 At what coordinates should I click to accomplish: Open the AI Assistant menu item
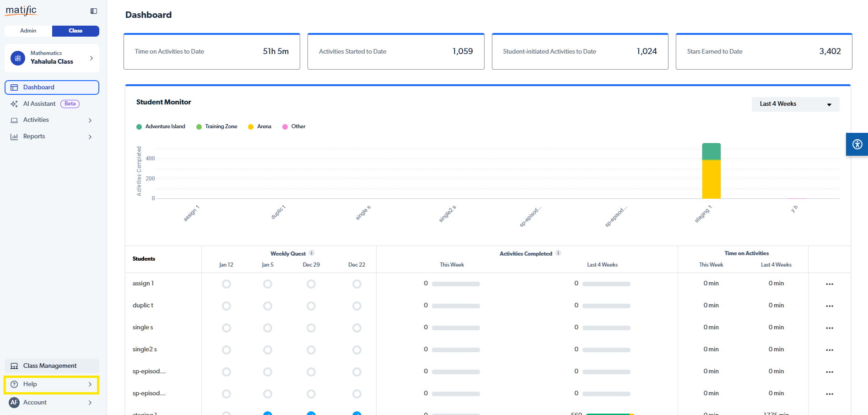click(39, 104)
